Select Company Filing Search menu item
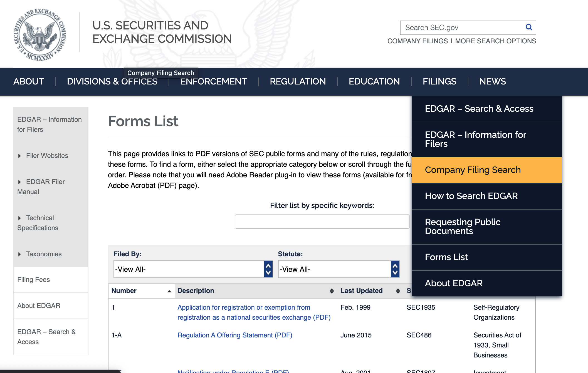 tap(473, 170)
